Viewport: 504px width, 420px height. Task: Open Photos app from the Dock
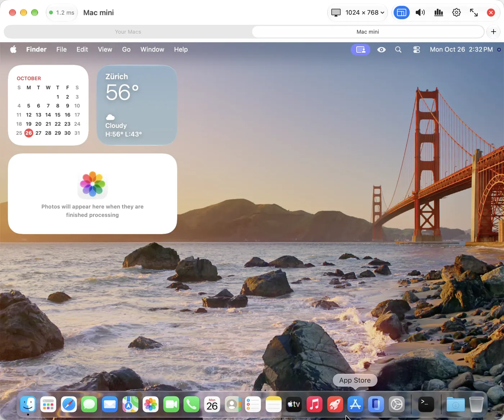[150, 405]
